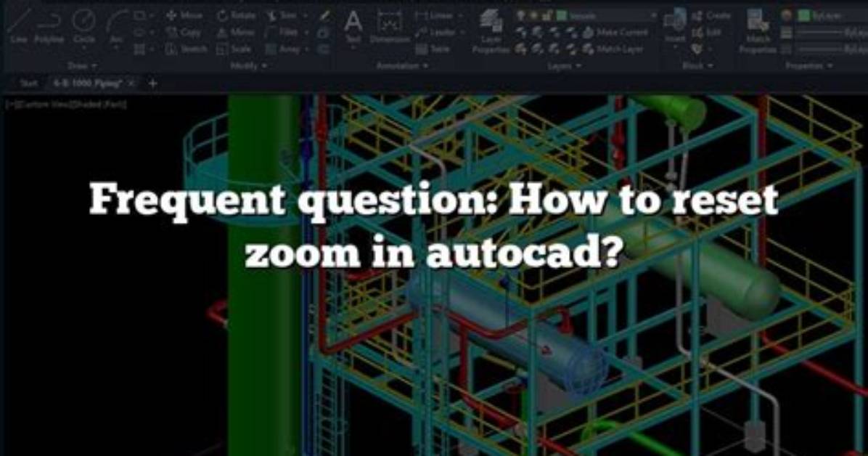Open the Fillet dropdown arrow
868x456 pixels.
coord(306,33)
